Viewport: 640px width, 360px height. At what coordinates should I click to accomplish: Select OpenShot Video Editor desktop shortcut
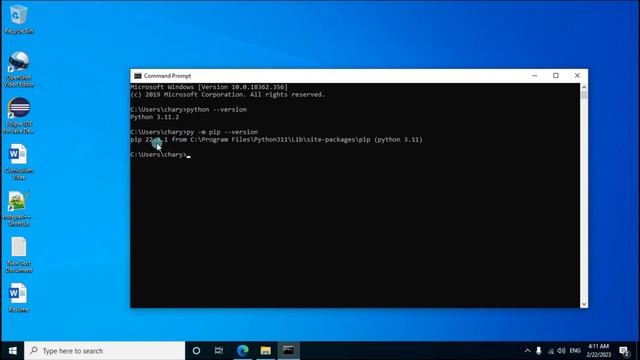[x=19, y=69]
